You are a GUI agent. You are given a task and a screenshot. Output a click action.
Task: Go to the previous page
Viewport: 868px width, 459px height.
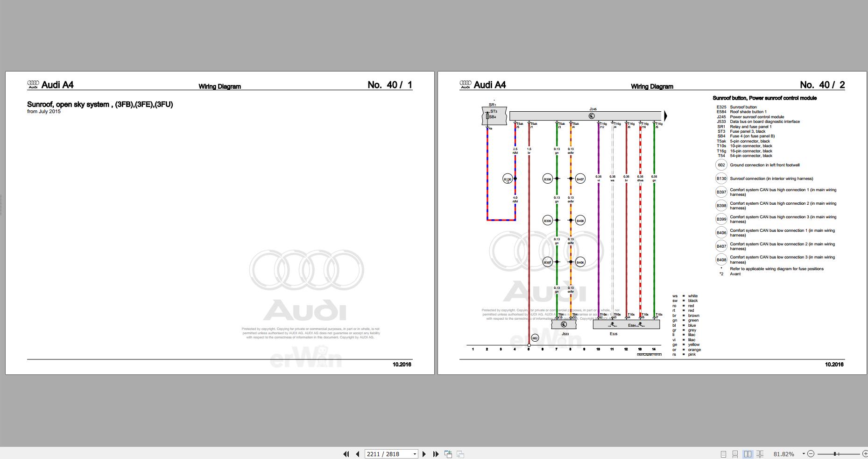coord(358,454)
